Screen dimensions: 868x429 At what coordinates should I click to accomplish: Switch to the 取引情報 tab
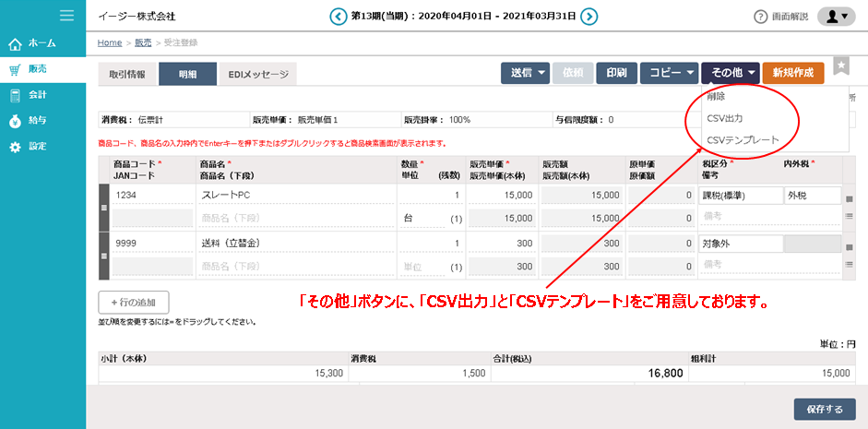pos(127,74)
